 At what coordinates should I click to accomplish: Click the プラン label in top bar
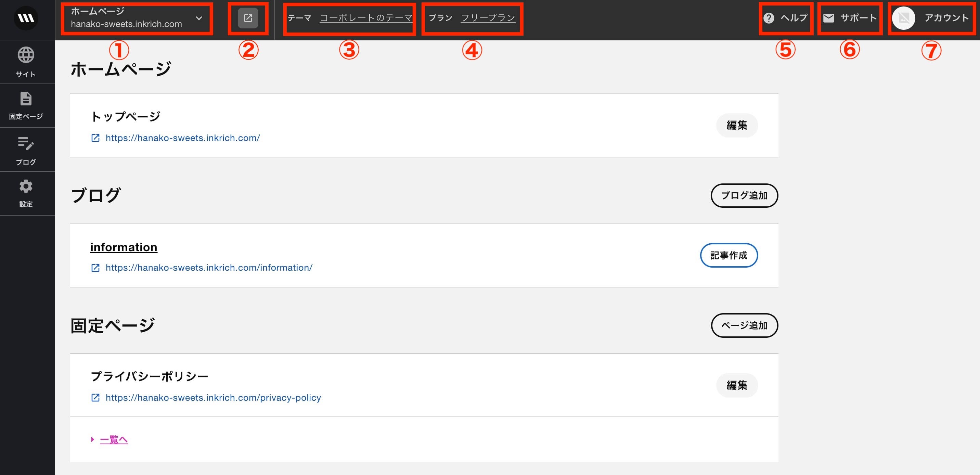pyautogui.click(x=440, y=17)
